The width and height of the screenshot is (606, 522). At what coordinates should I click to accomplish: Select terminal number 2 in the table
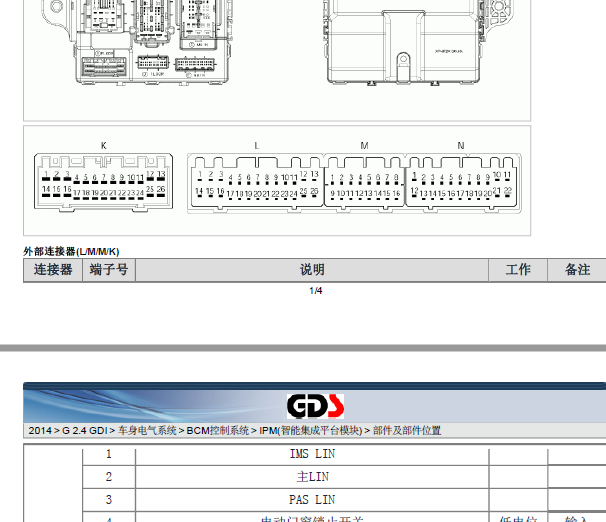pyautogui.click(x=109, y=477)
